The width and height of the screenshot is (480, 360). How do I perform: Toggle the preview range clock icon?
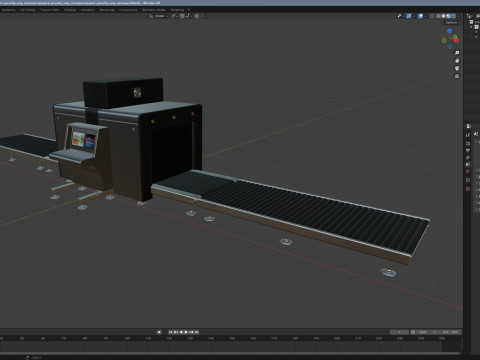[x=413, y=332]
